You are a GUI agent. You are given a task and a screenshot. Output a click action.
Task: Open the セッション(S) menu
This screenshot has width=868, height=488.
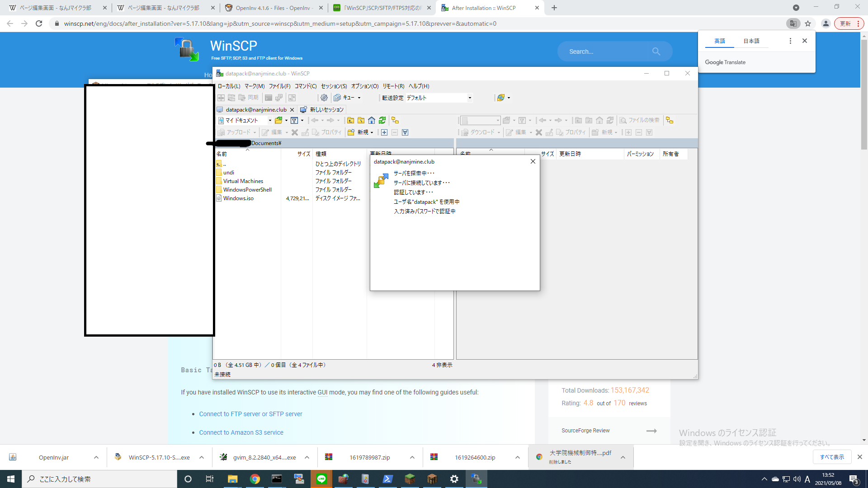click(334, 86)
